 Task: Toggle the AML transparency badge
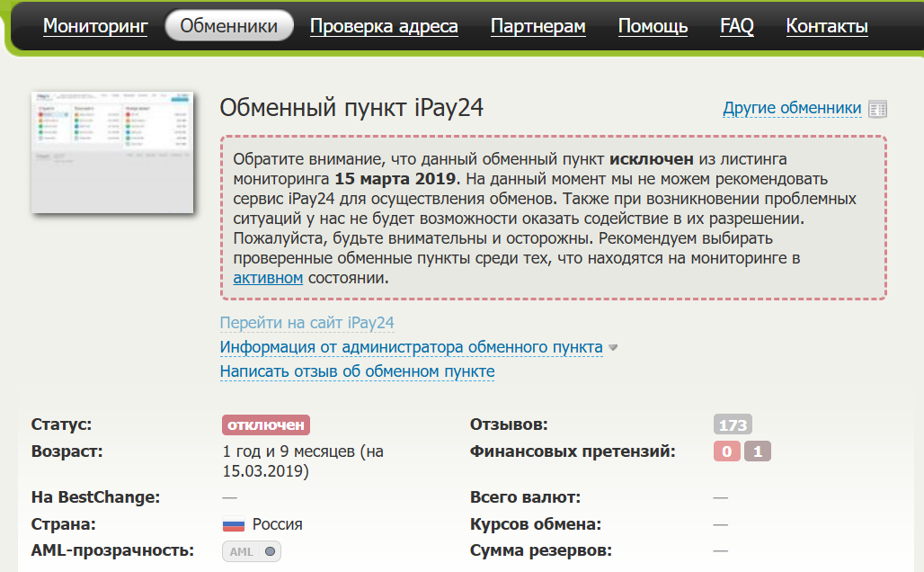coord(252,551)
